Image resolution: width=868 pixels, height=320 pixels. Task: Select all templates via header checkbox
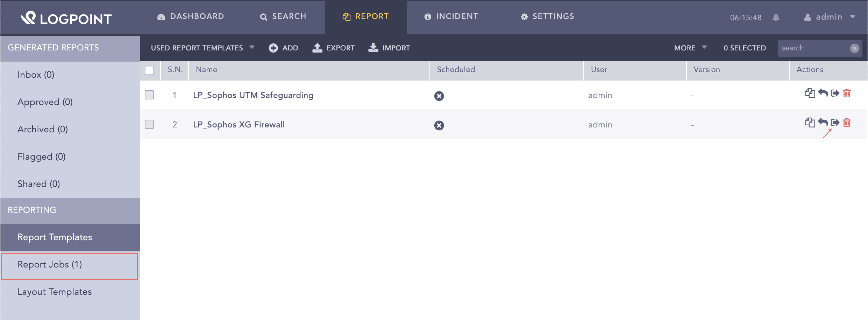coord(149,70)
